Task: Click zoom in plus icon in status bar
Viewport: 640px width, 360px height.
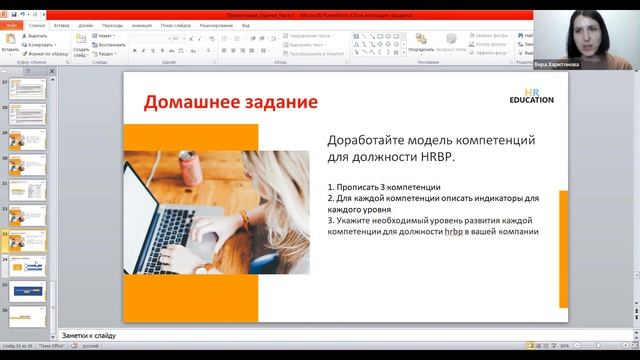Action: click(625, 346)
